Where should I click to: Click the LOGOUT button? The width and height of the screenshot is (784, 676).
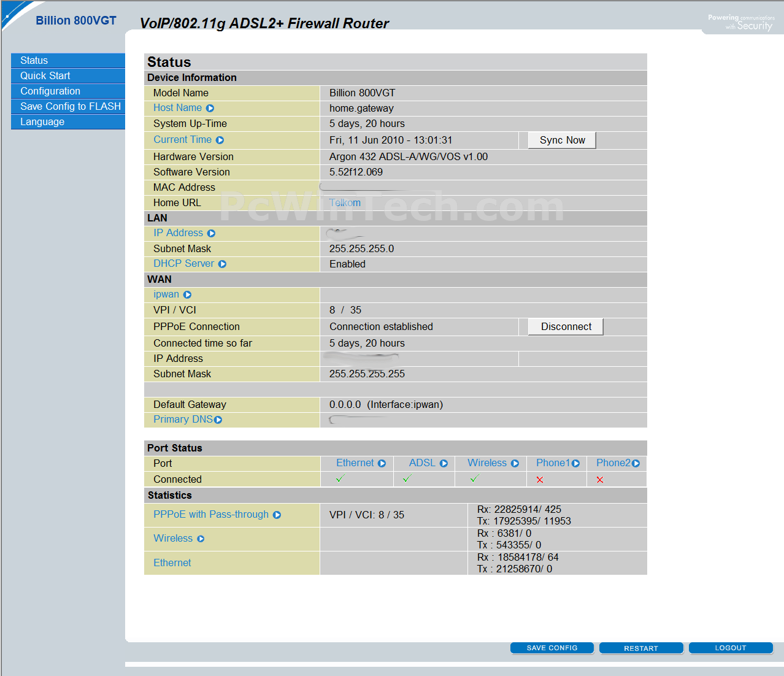pos(730,648)
